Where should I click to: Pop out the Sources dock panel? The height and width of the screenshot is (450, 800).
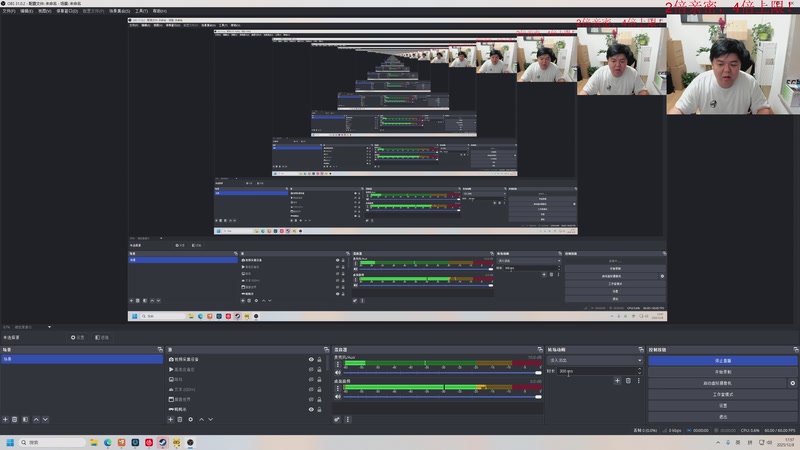(x=326, y=349)
